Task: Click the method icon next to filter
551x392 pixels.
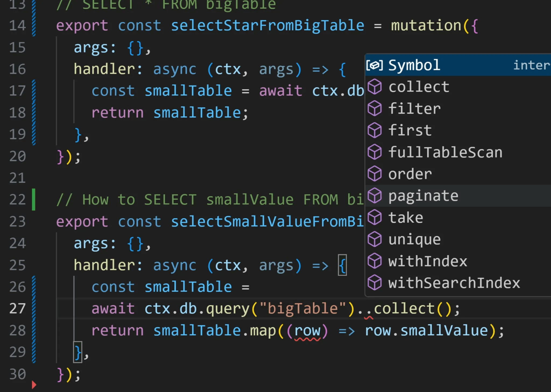Action: click(375, 109)
